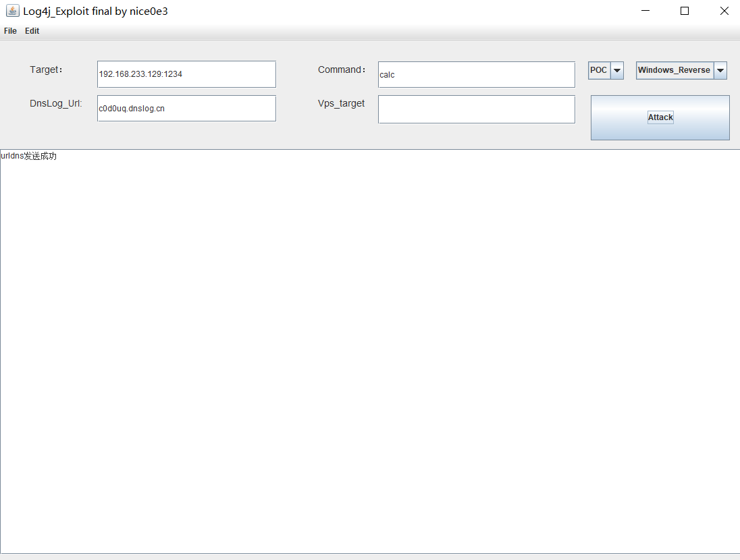The width and height of the screenshot is (740, 560).
Task: Click the Target: label
Action: pyautogui.click(x=46, y=69)
